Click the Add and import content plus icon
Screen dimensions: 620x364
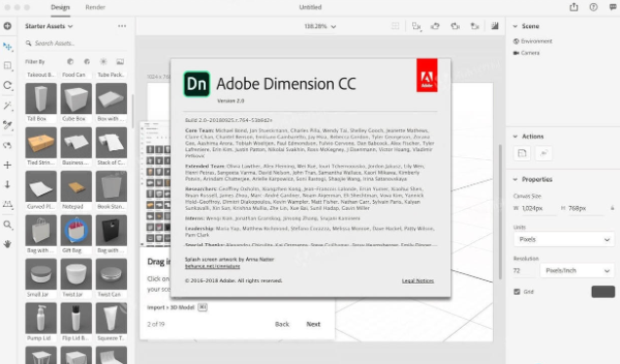coord(8,26)
